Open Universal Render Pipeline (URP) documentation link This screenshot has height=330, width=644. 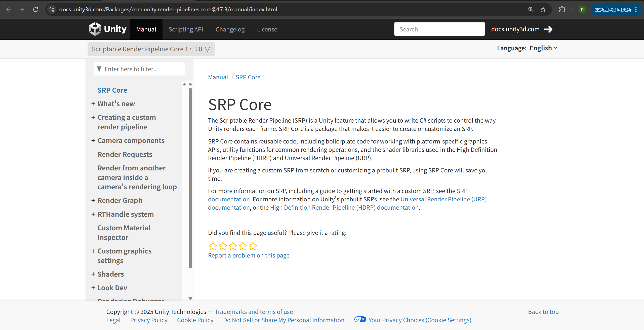pyautogui.click(x=444, y=199)
